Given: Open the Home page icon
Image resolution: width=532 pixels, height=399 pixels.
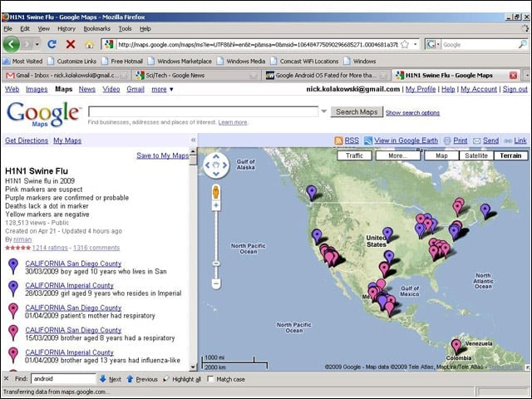Looking at the screenshot, I should click(x=89, y=44).
